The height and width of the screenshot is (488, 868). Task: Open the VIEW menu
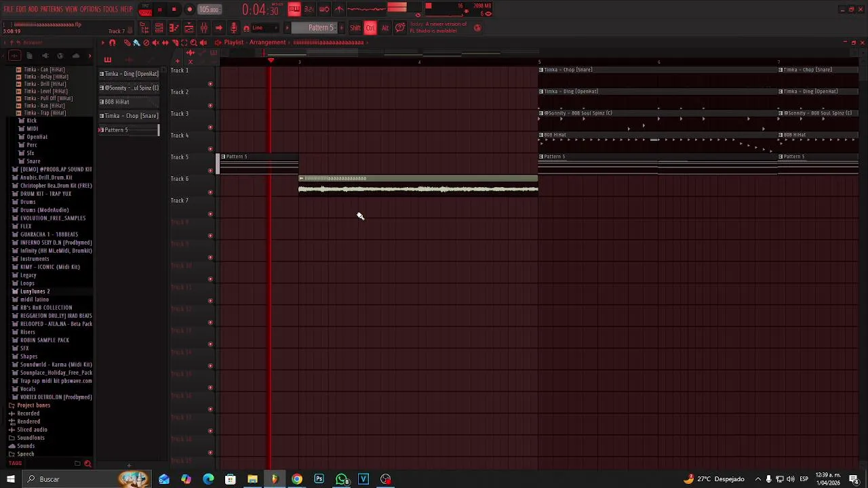click(x=71, y=9)
